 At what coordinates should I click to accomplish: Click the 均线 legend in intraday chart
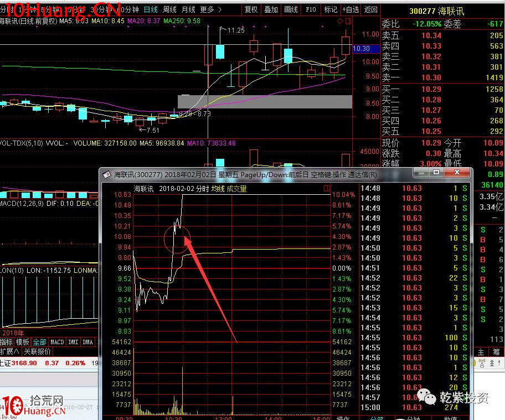(x=218, y=189)
